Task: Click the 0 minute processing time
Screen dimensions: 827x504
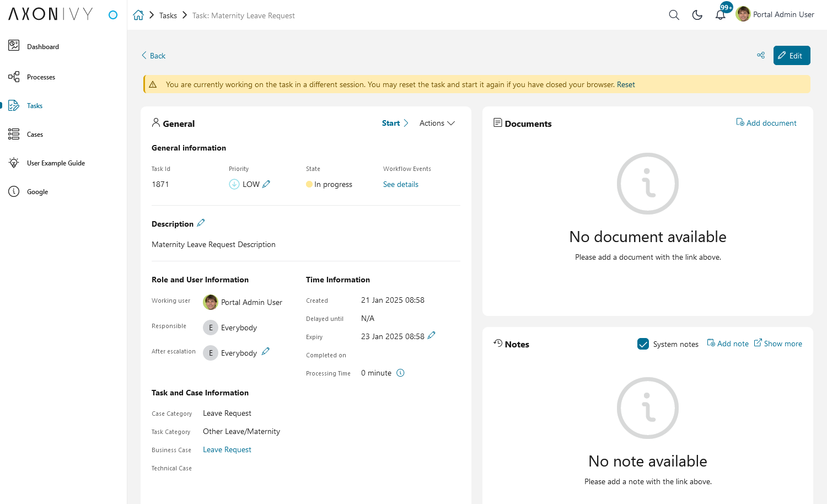Action: click(x=376, y=373)
